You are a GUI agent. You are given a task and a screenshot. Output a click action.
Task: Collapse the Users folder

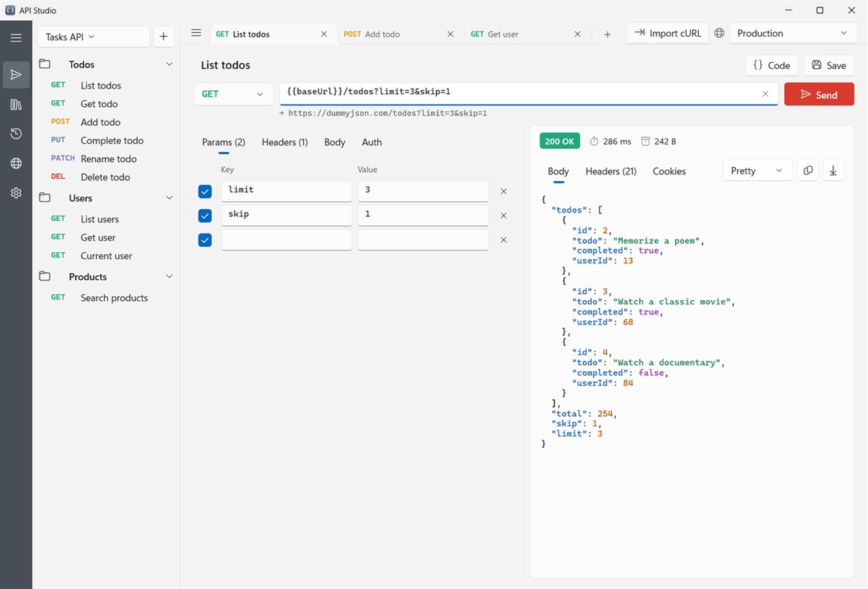click(x=169, y=198)
